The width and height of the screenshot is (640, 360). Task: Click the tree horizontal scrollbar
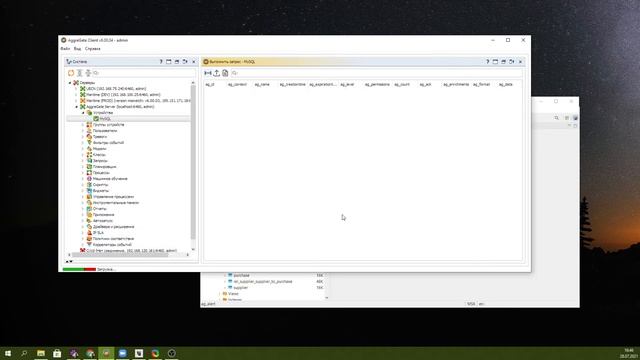pyautogui.click(x=120, y=255)
